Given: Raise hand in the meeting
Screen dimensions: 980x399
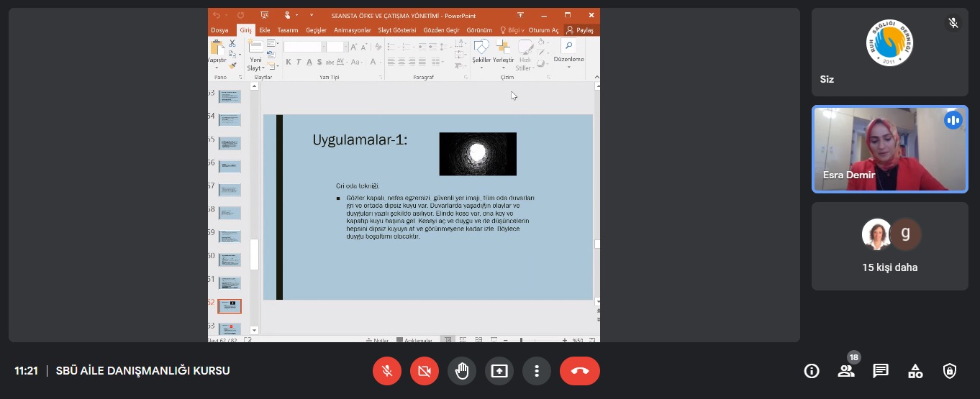Looking at the screenshot, I should (x=461, y=371).
